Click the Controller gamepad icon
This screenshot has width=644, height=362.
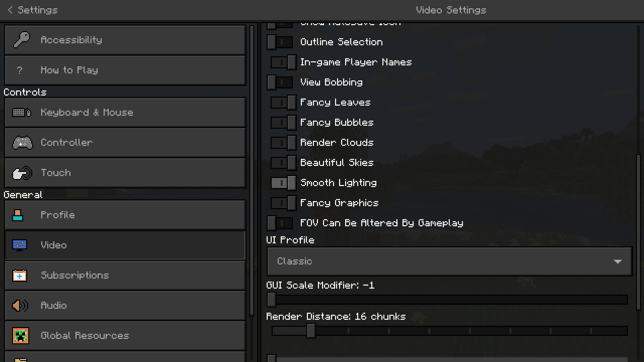click(x=22, y=142)
